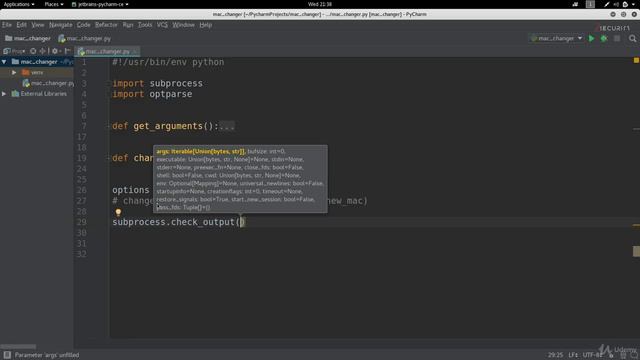The height and width of the screenshot is (360, 640).
Task: Expand External Libraries node
Action: pyautogui.click(x=4, y=93)
